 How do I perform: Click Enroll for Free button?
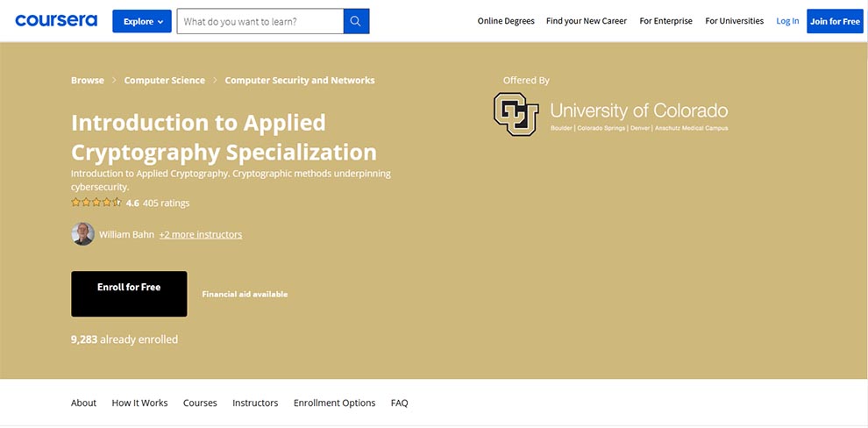click(129, 294)
